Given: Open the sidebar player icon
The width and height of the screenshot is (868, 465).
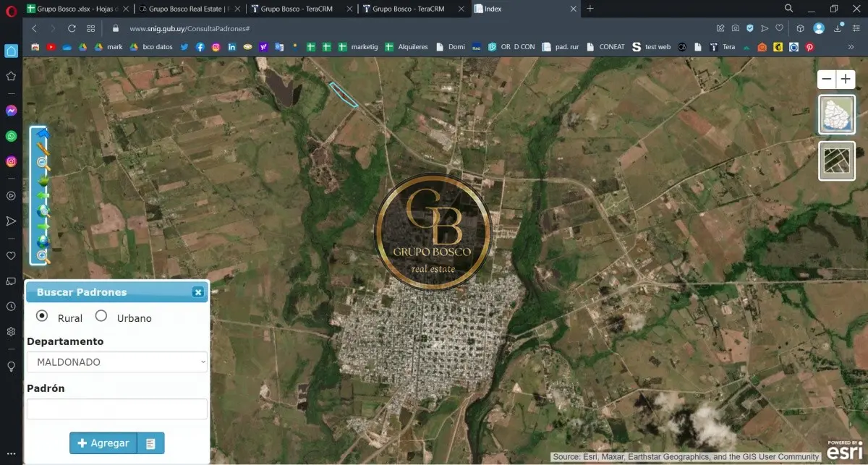Looking at the screenshot, I should point(11,195).
